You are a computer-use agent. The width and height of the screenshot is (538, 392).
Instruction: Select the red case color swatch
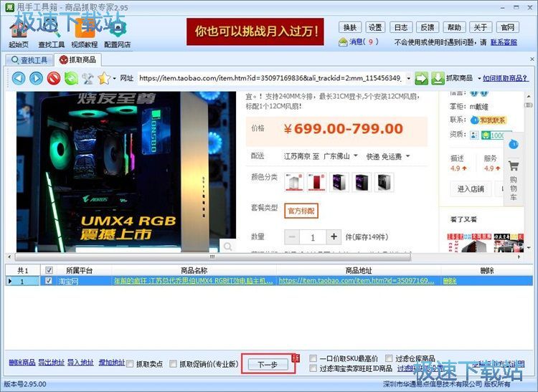(316, 182)
